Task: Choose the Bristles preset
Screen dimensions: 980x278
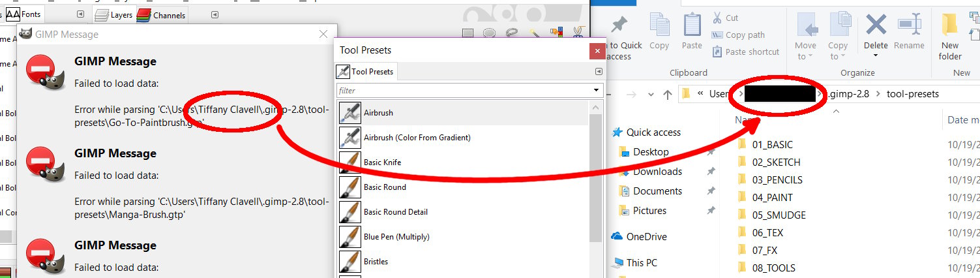Action: [x=463, y=262]
